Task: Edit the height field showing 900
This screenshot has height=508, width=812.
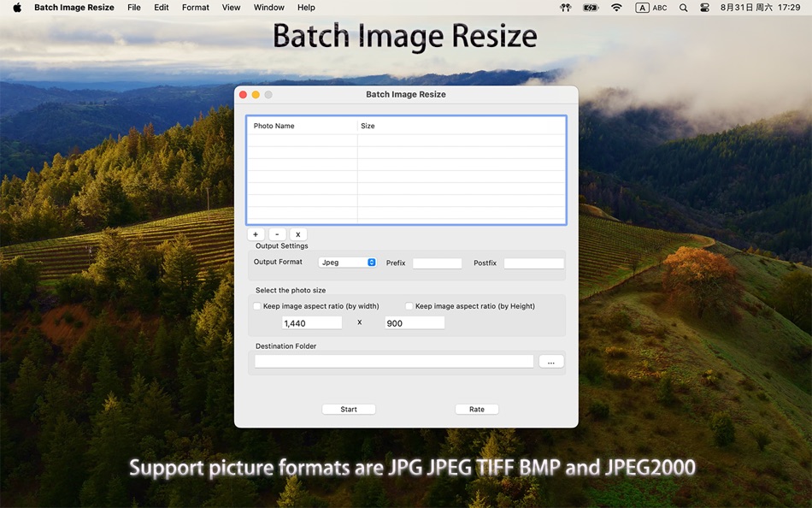Action: (414, 322)
